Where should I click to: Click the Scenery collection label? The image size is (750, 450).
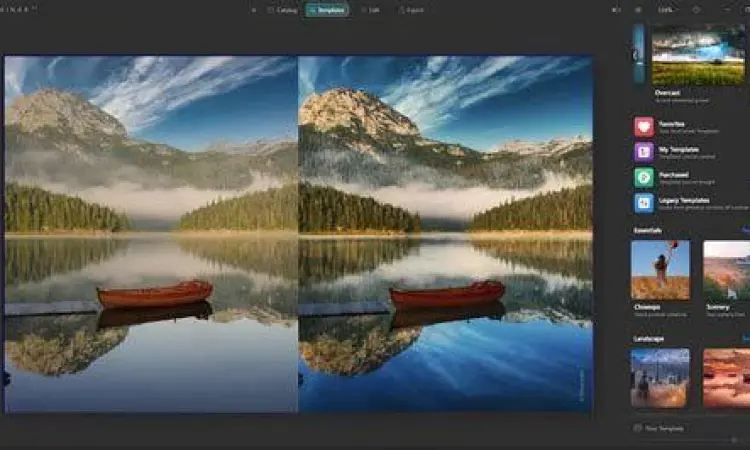pyautogui.click(x=717, y=307)
